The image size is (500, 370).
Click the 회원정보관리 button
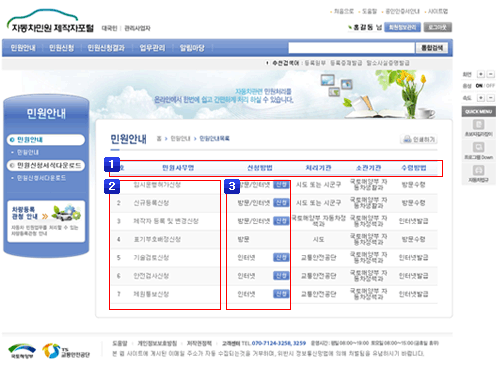point(402,27)
